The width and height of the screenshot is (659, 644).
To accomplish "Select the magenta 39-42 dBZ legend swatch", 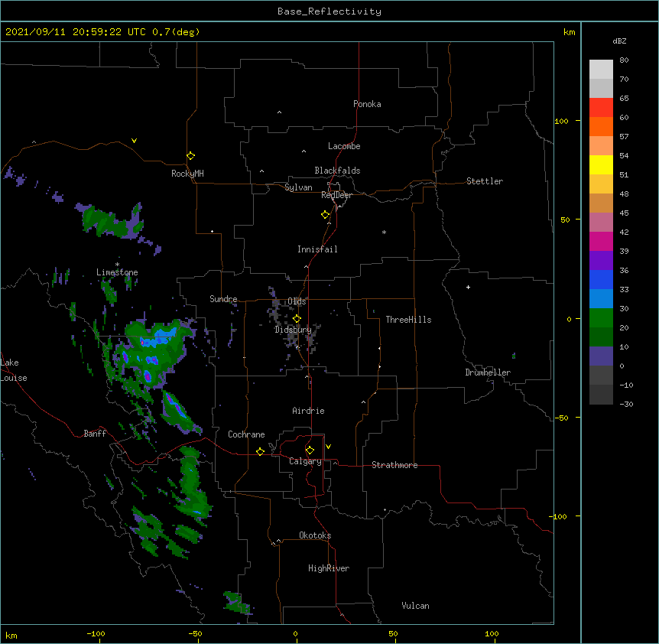I will pos(601,241).
